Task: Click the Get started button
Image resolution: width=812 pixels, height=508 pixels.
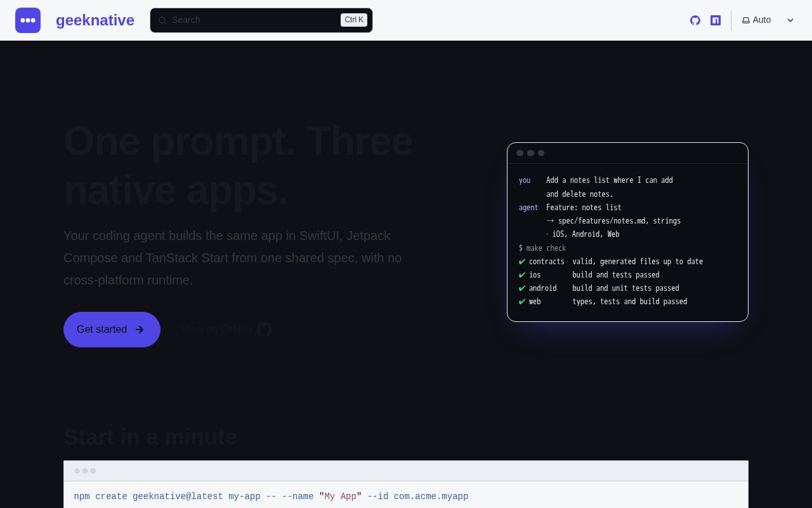Action: [112, 330]
